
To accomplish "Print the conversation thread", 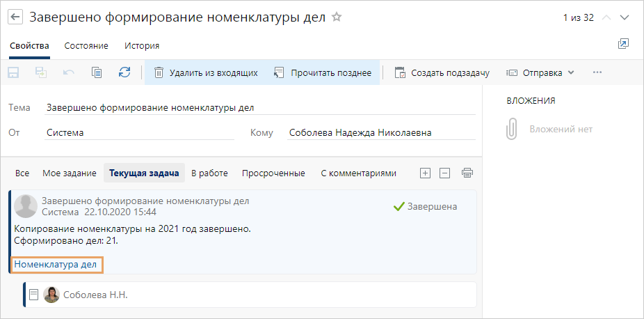I will [467, 173].
